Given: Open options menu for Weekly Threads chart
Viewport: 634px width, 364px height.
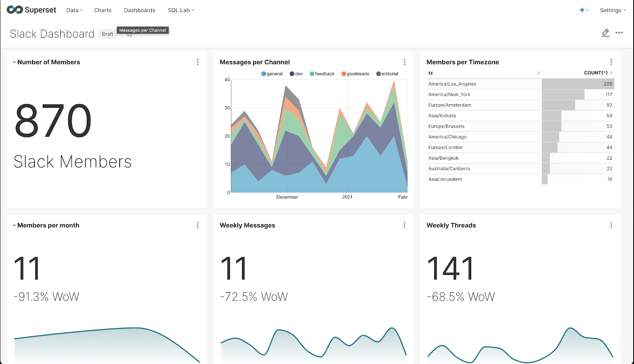Looking at the screenshot, I should pyautogui.click(x=611, y=225).
